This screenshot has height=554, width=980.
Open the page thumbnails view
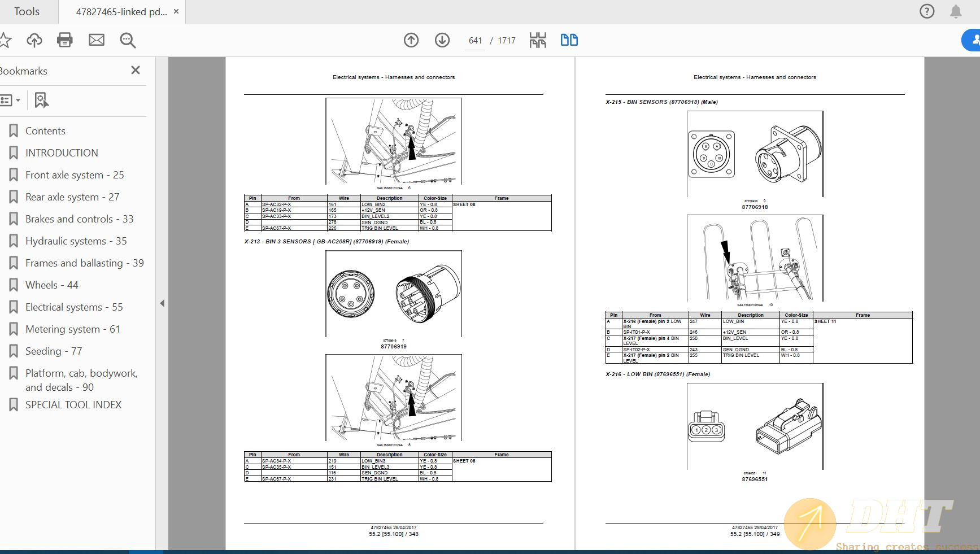537,40
